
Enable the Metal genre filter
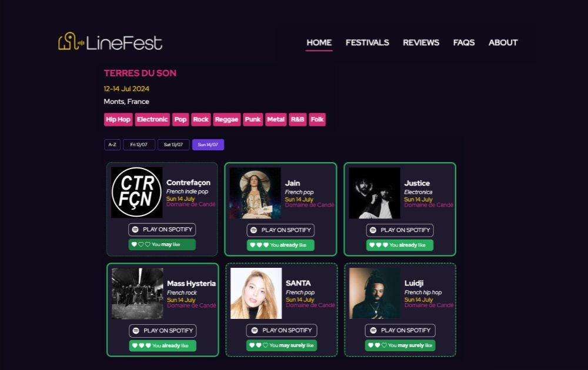click(276, 119)
